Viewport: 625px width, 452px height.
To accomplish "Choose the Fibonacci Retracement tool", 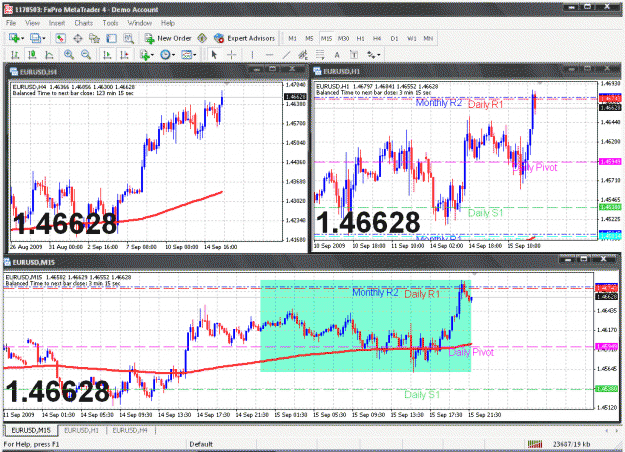I will click(320, 55).
